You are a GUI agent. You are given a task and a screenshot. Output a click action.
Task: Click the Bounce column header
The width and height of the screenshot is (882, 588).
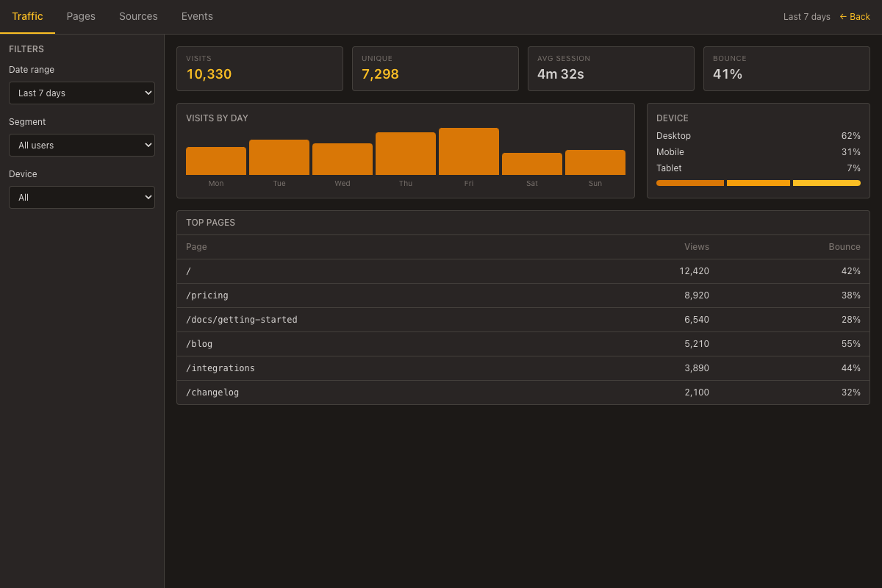click(844, 246)
